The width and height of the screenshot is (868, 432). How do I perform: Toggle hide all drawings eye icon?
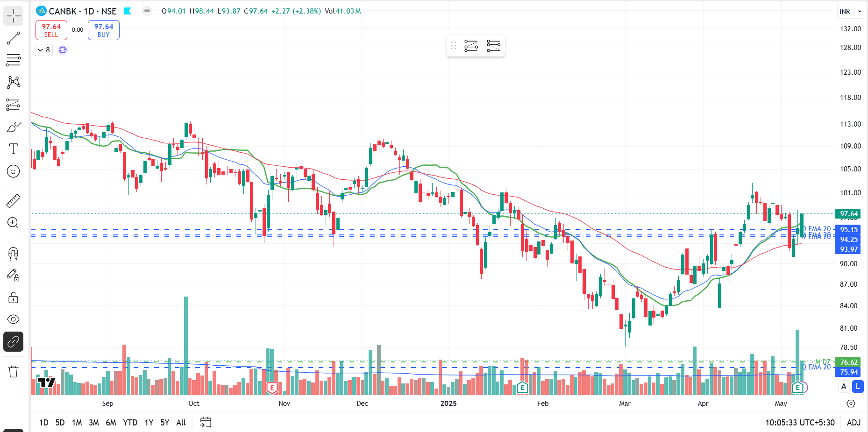point(14,319)
